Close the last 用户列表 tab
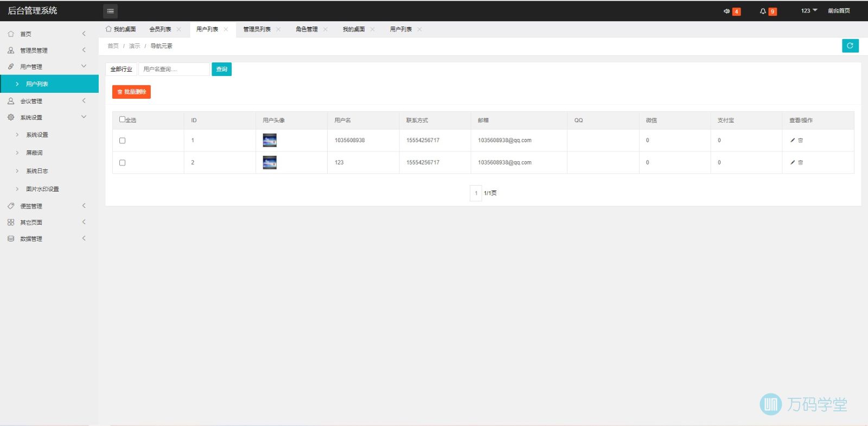This screenshot has height=426, width=868. click(419, 29)
